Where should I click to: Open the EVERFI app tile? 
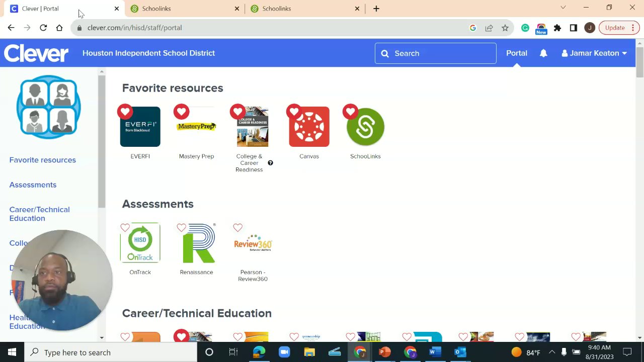tap(140, 127)
